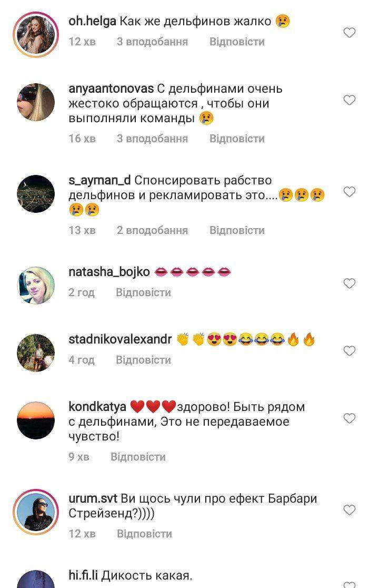Image resolution: width=379 pixels, height=588 pixels.
Task: Like oh.helga's comment with heart icon
Action: coord(349,33)
